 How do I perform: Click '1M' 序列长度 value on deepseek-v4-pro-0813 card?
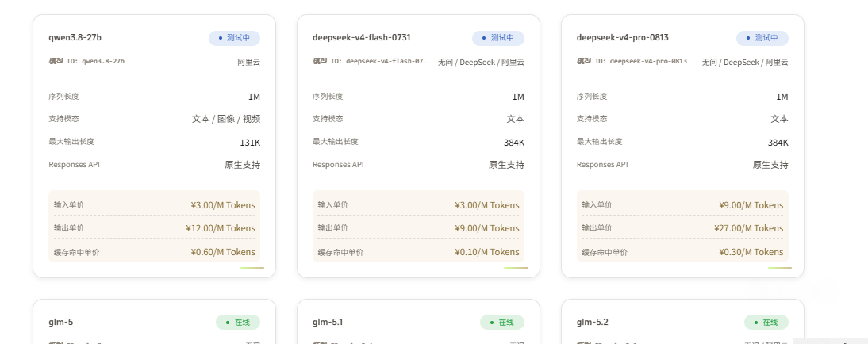click(x=782, y=97)
